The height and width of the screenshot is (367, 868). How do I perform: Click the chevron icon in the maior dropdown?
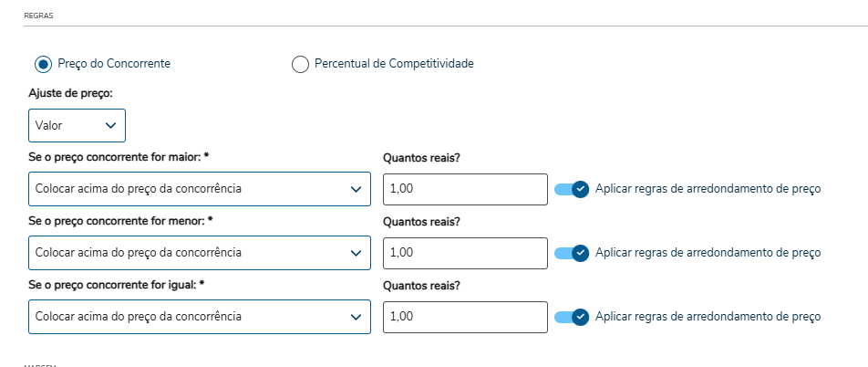point(356,189)
